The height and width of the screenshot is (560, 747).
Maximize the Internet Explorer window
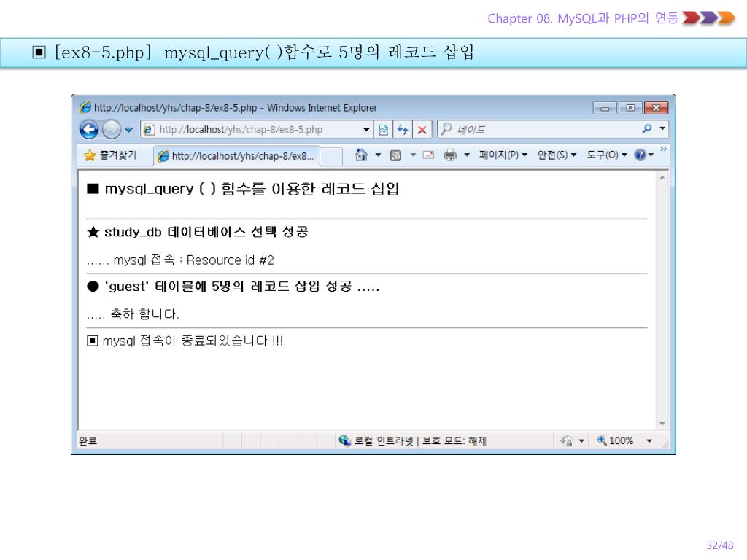pyautogui.click(x=630, y=108)
